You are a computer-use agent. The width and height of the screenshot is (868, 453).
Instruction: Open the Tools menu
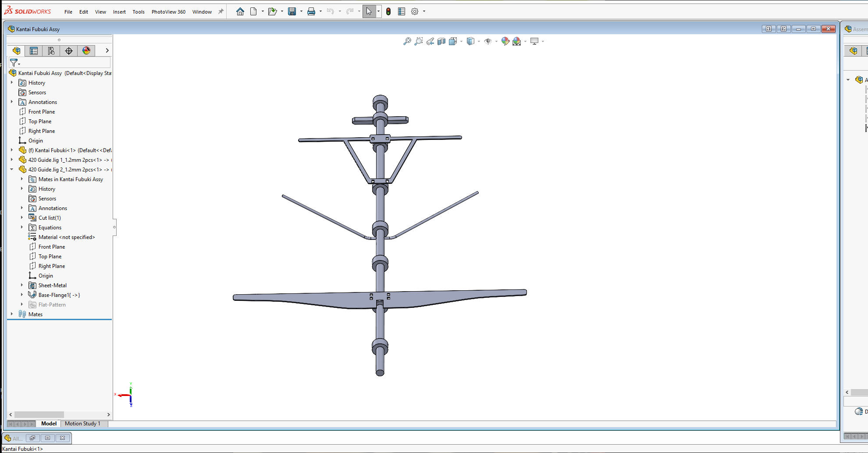pyautogui.click(x=139, y=12)
